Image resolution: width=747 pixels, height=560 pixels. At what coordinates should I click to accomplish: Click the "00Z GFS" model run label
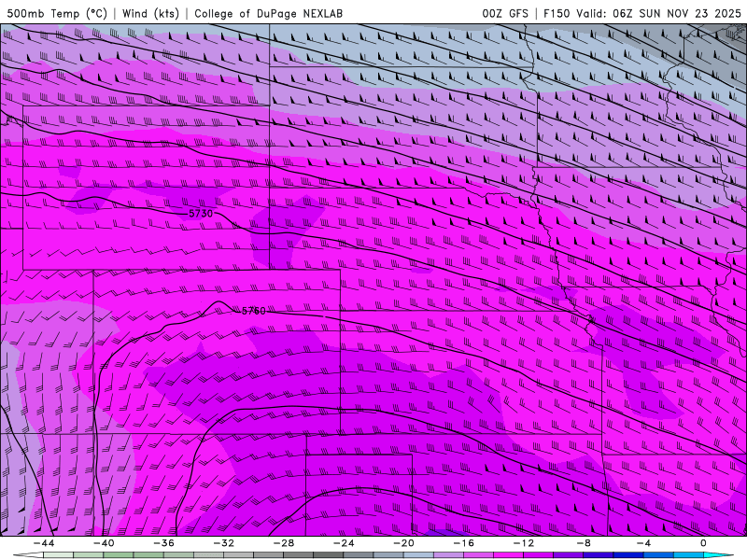[x=505, y=13]
